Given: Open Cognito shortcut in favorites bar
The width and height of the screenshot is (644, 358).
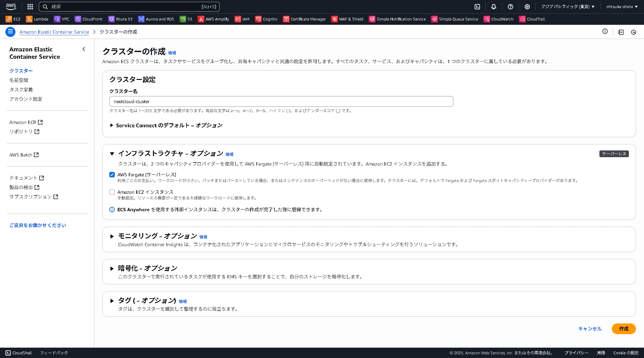Looking at the screenshot, I should pos(266,19).
